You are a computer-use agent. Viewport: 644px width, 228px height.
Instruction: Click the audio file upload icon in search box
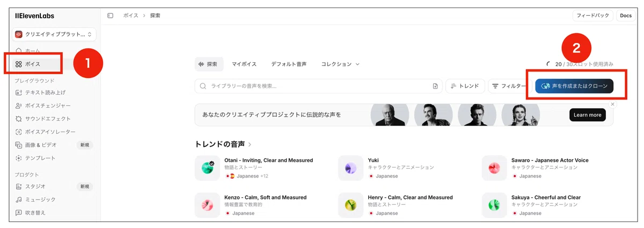coord(435,86)
